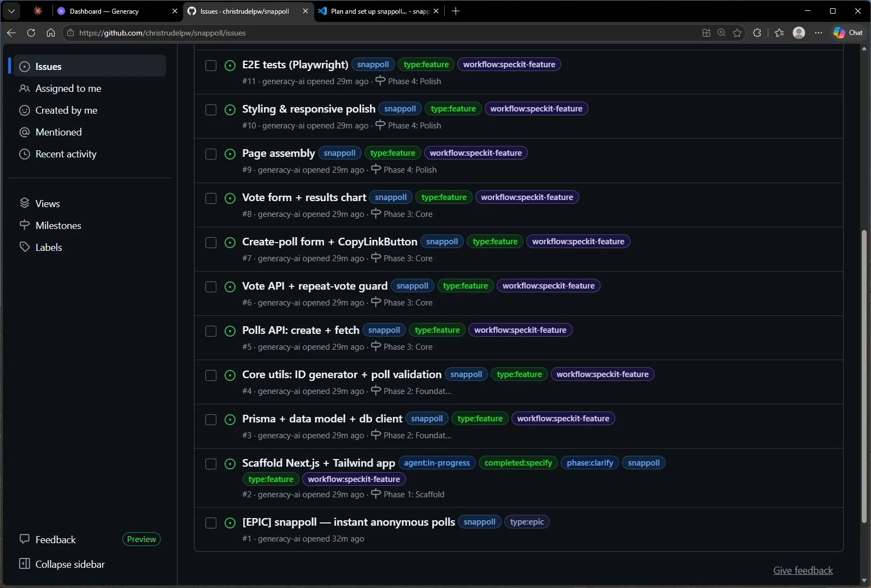Close the Dashboard Generacy tab
Screen dimensions: 871x588
[175, 11]
